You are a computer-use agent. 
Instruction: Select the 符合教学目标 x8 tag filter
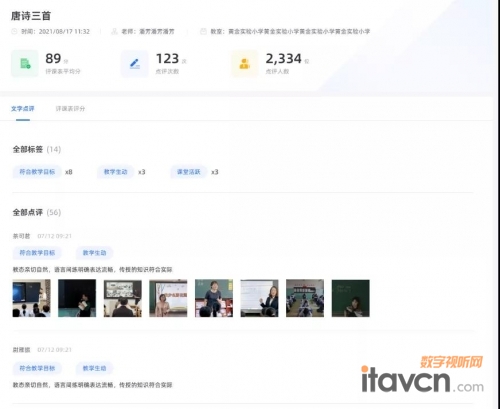pyautogui.click(x=37, y=172)
